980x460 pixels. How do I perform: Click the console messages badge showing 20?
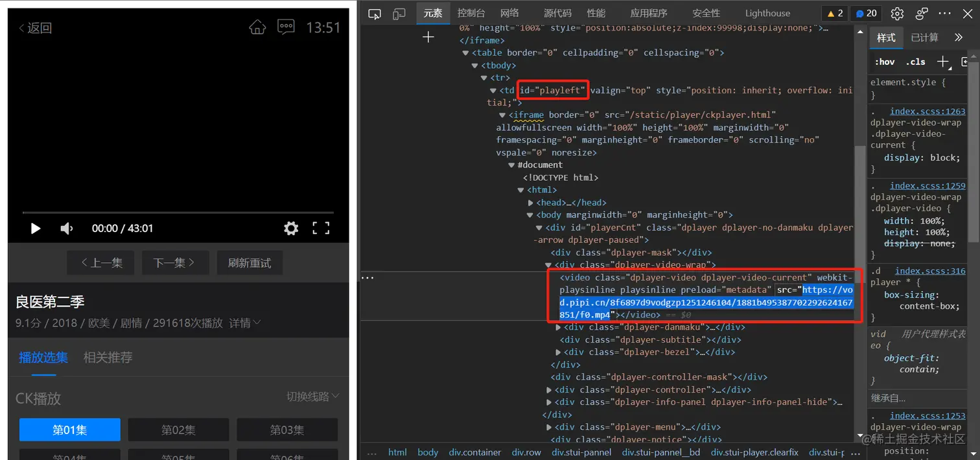pyautogui.click(x=865, y=13)
